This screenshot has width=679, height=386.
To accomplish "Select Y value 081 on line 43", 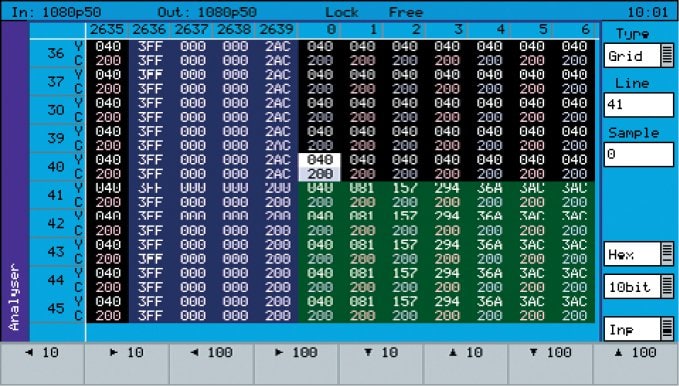I will point(362,245).
